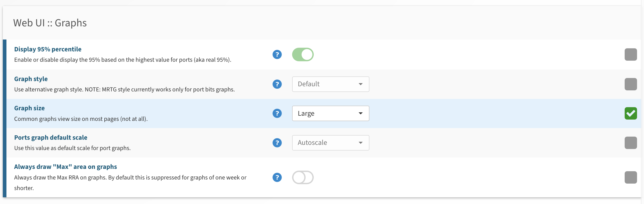The height and width of the screenshot is (204, 644).
Task: Open the Graph size Large dropdown
Action: coord(331,113)
